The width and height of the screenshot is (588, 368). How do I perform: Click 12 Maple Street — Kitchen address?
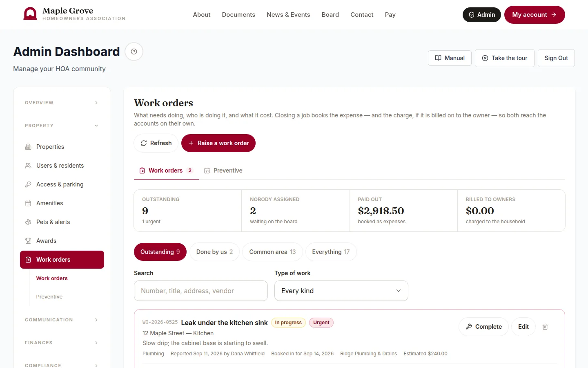coord(178,333)
